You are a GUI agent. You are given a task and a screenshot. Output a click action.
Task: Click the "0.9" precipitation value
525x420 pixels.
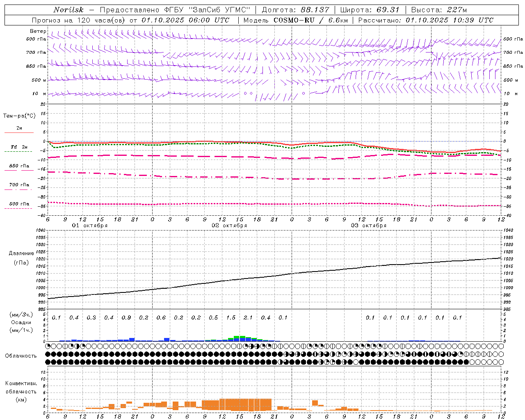(x=126, y=317)
